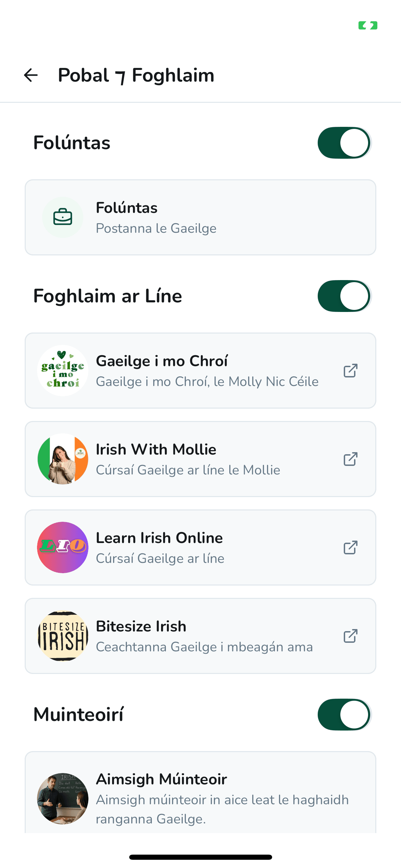Open the Bitesize Irish lessons entry
This screenshot has width=401, height=868.
click(x=200, y=636)
